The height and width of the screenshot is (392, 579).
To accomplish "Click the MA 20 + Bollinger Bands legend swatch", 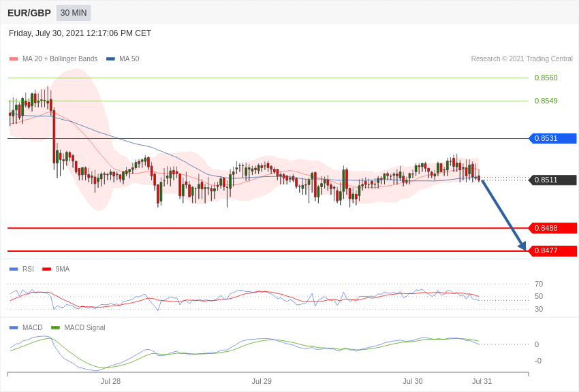I will [14, 59].
